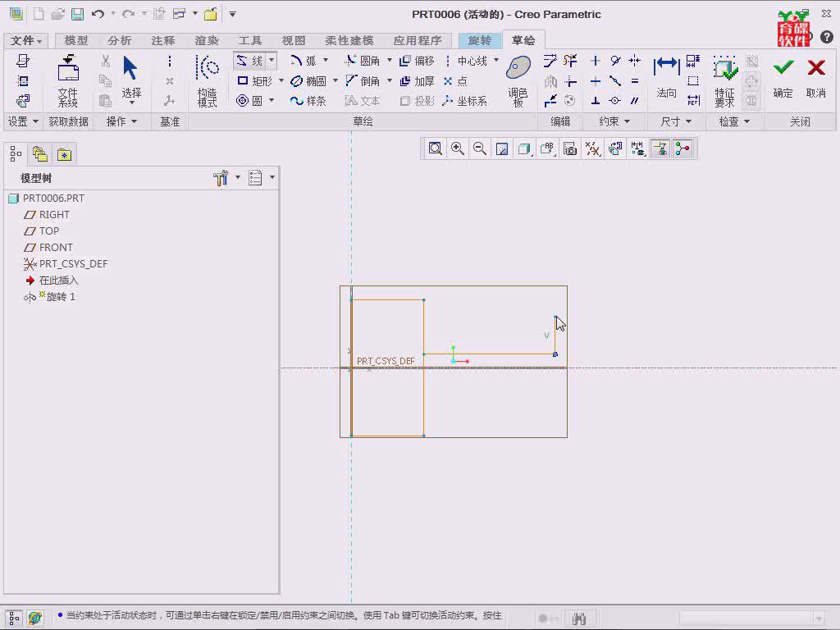Apply the Symmetric constraint icon
The height and width of the screenshot is (630, 840).
point(635,61)
